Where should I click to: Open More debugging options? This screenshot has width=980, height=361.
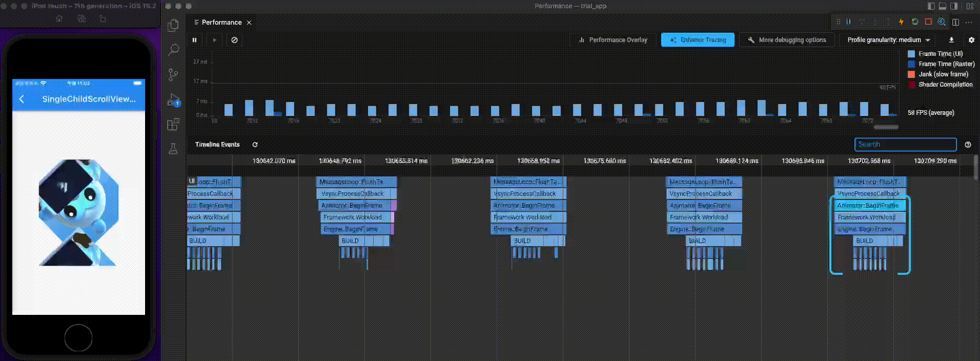click(x=787, y=40)
